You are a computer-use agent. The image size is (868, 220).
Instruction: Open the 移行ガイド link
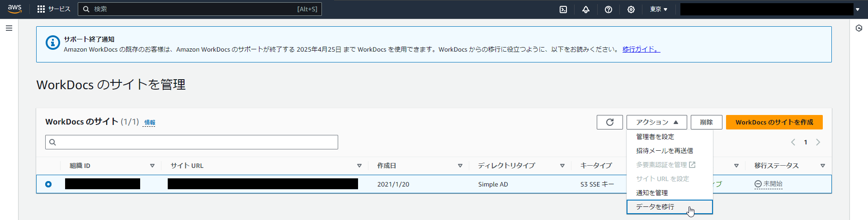pos(641,49)
